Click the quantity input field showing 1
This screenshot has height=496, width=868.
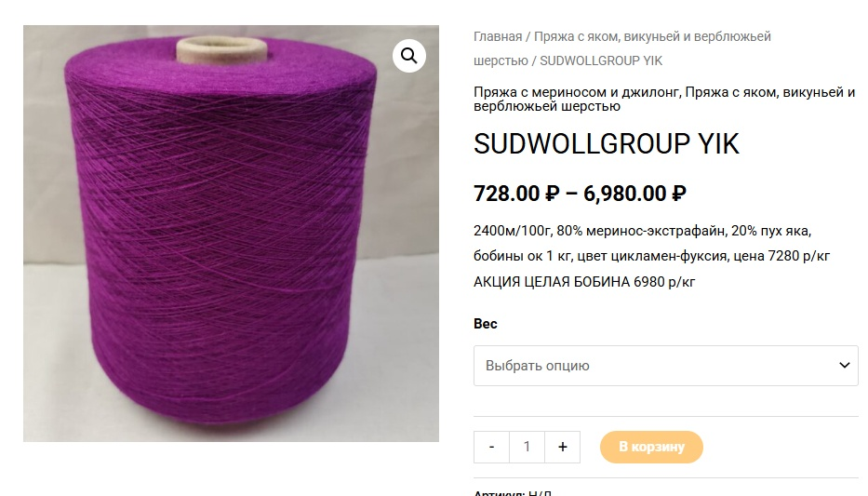click(527, 447)
